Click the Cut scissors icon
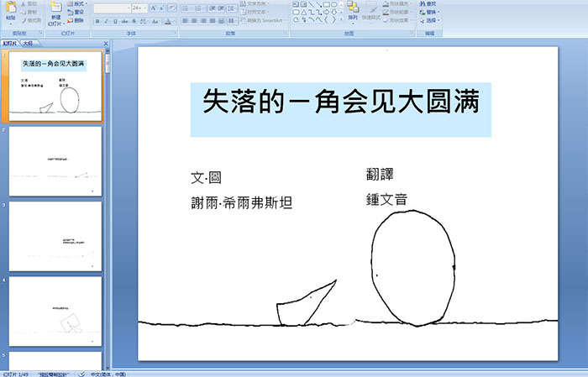Screen dimensions: 588x377 (x=24, y=3)
